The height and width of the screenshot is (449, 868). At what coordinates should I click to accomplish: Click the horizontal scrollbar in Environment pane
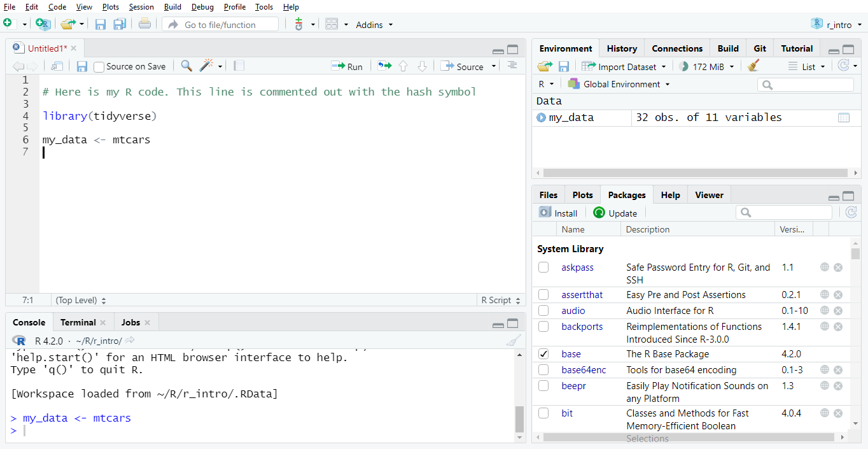pos(694,173)
